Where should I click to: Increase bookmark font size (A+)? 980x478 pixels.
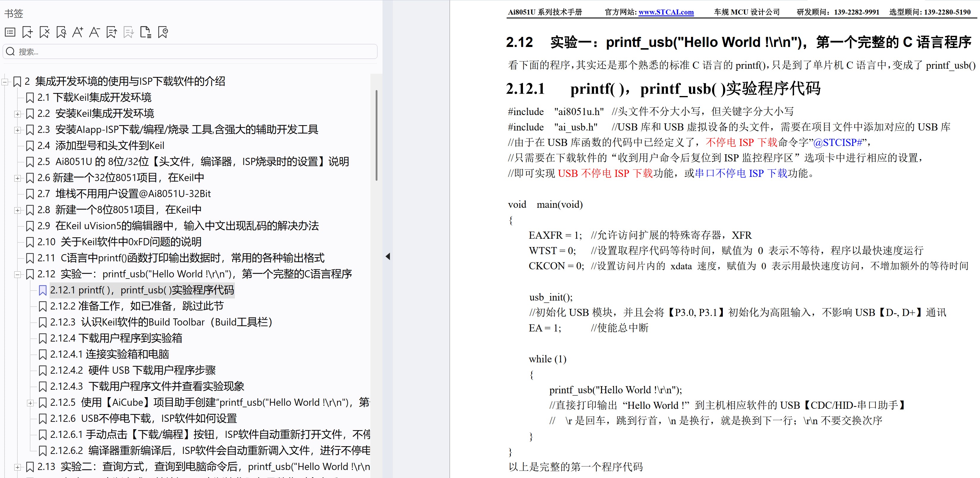(x=78, y=32)
